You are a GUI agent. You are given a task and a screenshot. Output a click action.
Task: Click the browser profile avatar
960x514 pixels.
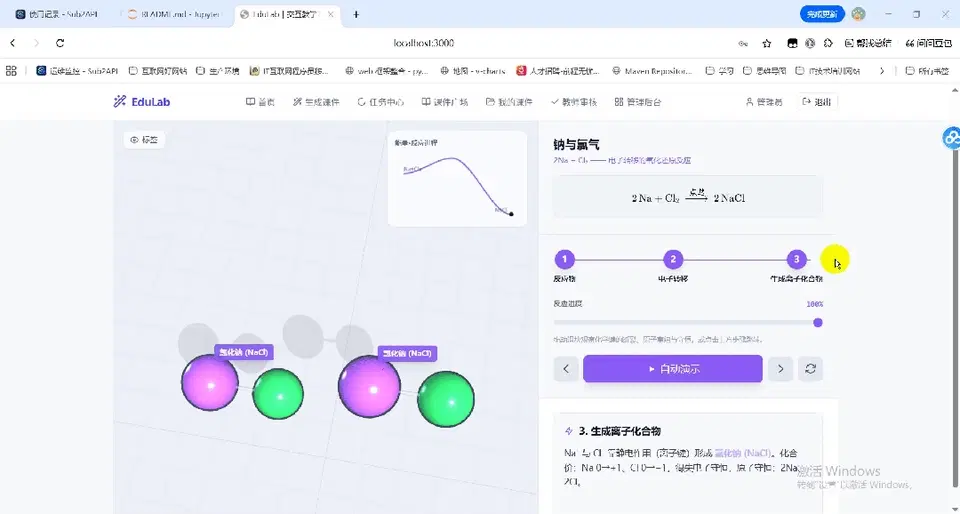coord(858,14)
